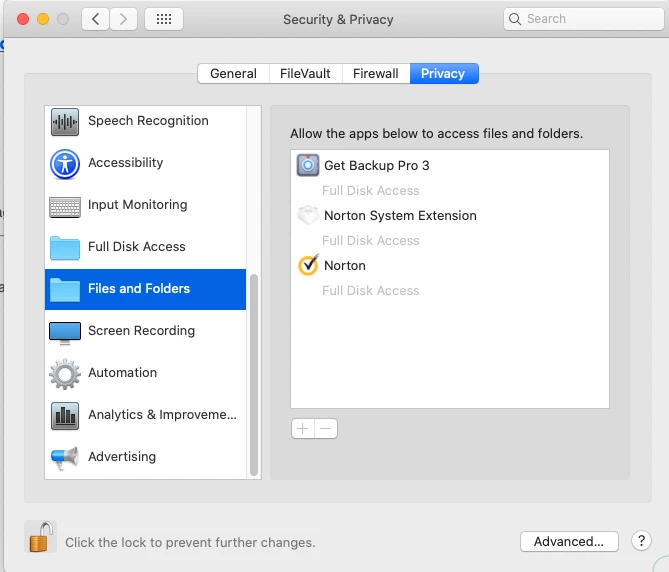Switch to the FileVault tab
669x572 pixels.
305,73
